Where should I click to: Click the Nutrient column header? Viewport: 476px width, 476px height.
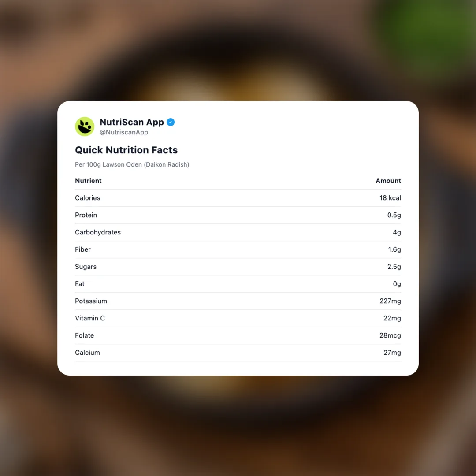click(x=88, y=181)
